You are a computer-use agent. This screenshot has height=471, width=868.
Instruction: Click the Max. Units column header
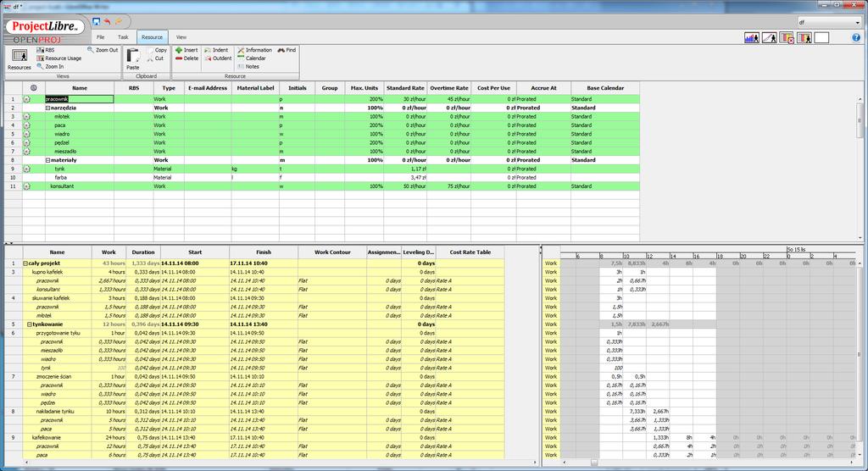364,88
